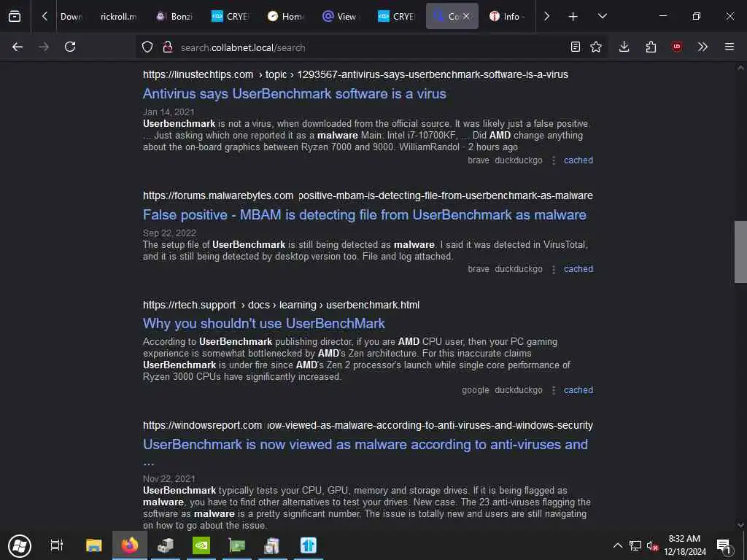
Task: Open the blue arrows app on taskbar
Action: point(309,545)
